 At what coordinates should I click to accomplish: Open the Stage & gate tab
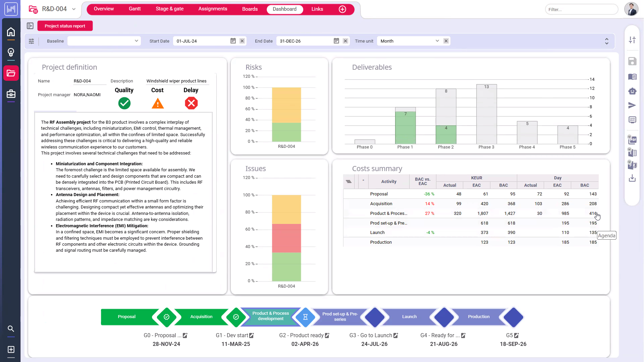[x=170, y=9]
